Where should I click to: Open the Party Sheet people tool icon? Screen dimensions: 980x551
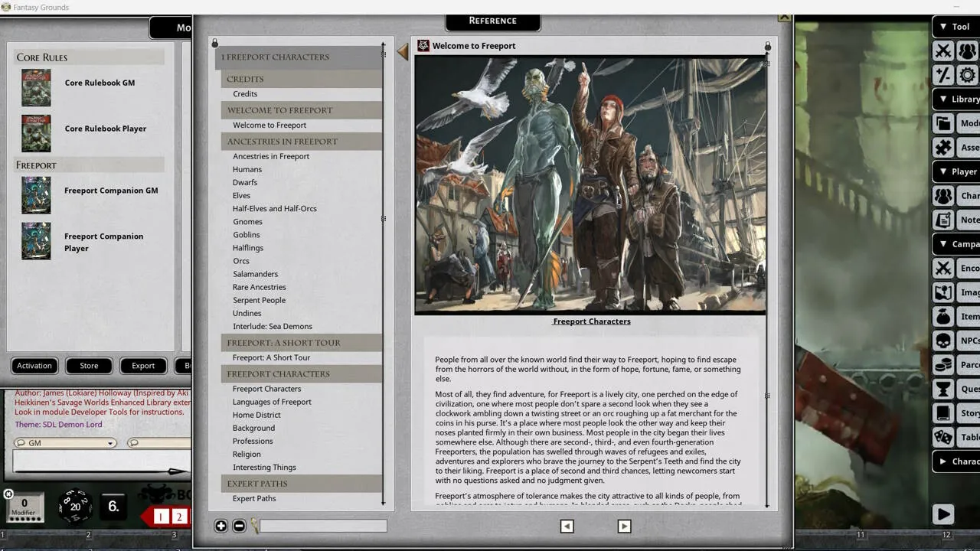[968, 51]
